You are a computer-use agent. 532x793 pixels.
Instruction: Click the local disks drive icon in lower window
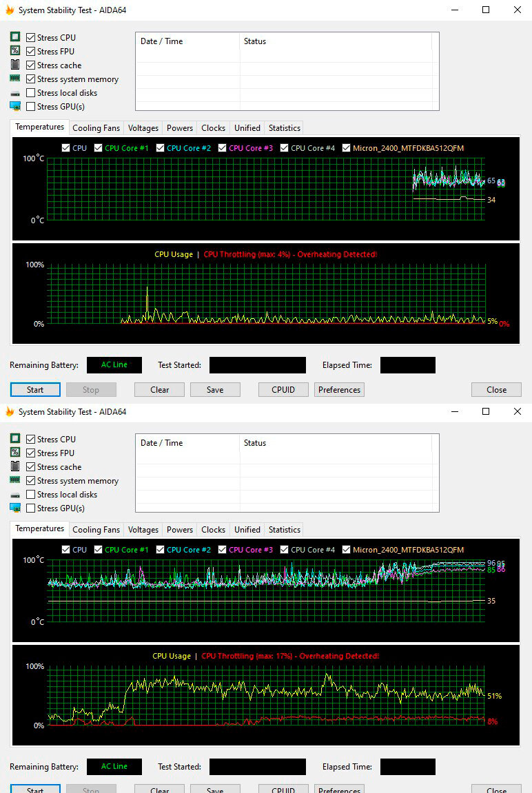(15, 495)
